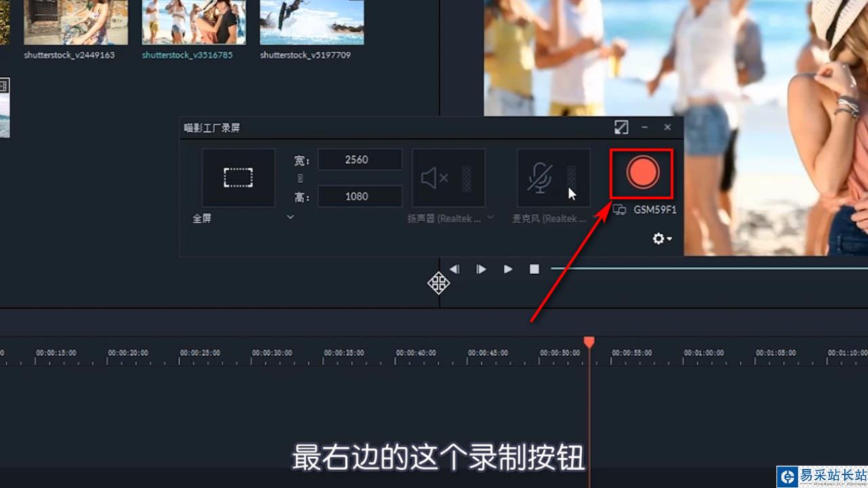Click the 00:01:00:00 mark on timeline ruler

point(704,353)
